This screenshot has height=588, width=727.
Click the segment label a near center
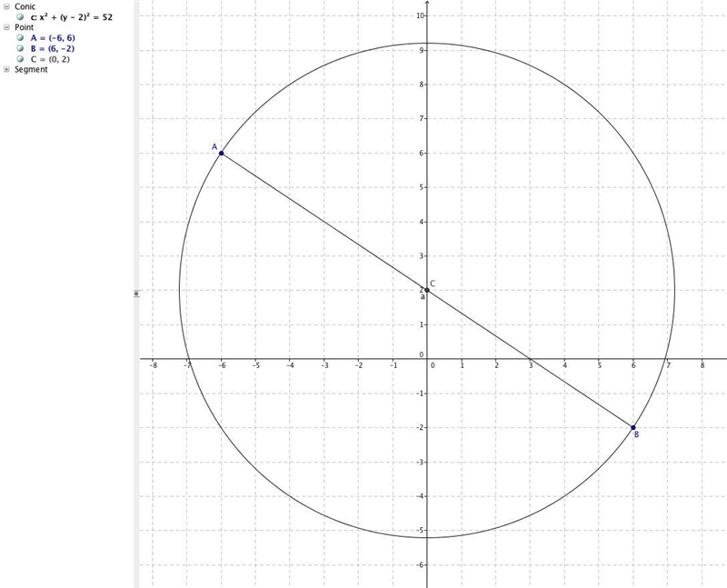[x=423, y=297]
